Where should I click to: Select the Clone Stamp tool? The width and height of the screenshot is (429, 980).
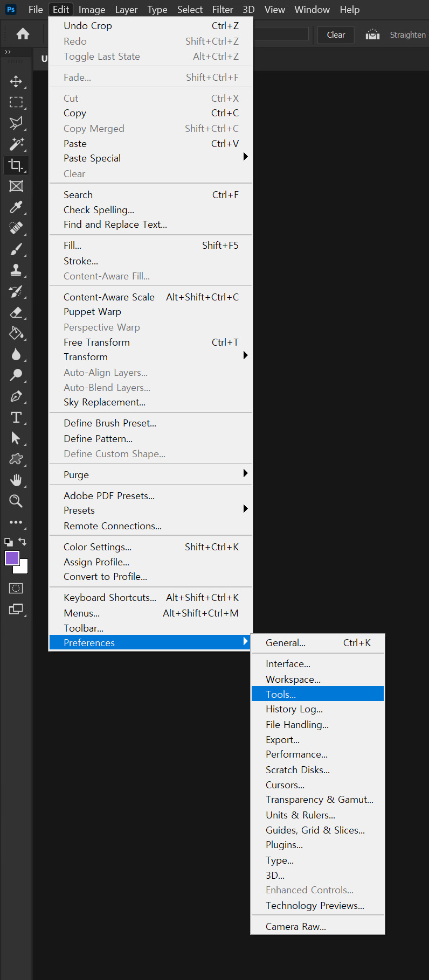(x=16, y=270)
